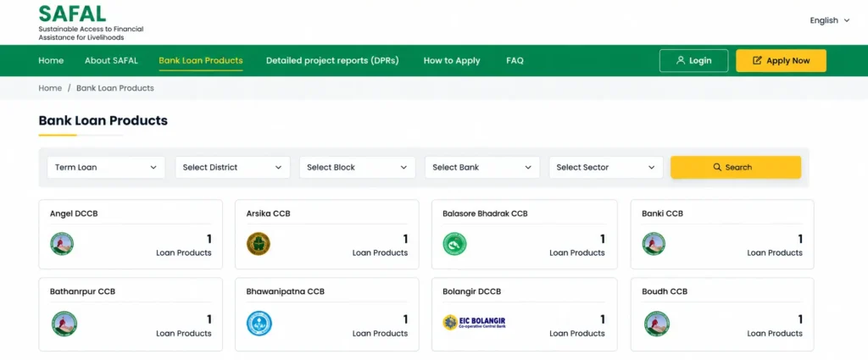The image size is (868, 360).
Task: Click the Login button
Action: click(x=693, y=61)
